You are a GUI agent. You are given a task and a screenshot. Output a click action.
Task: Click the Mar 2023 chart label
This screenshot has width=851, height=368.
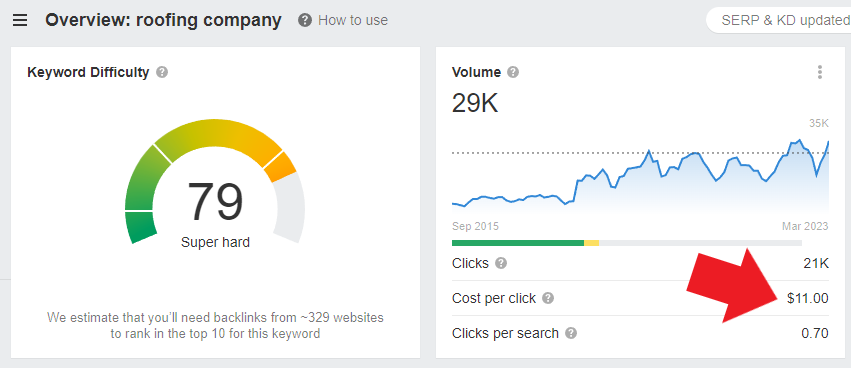tap(805, 226)
